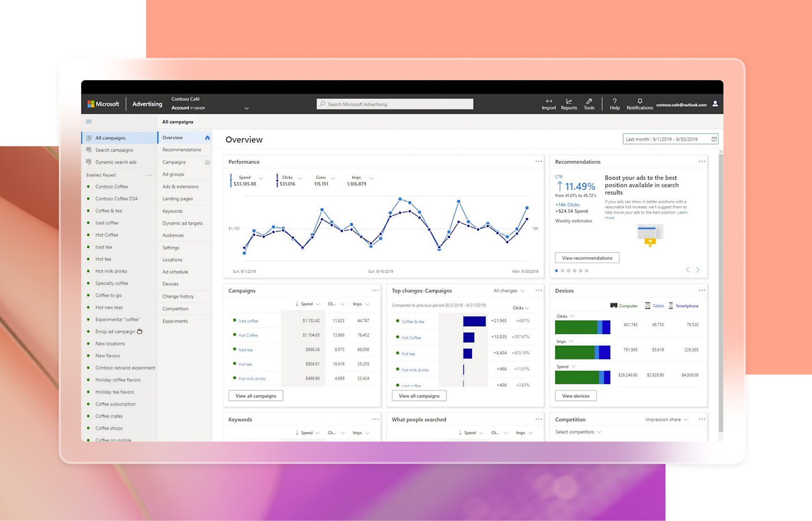Open the Iced coffee campaign link
The height and width of the screenshot is (521, 812).
248,321
